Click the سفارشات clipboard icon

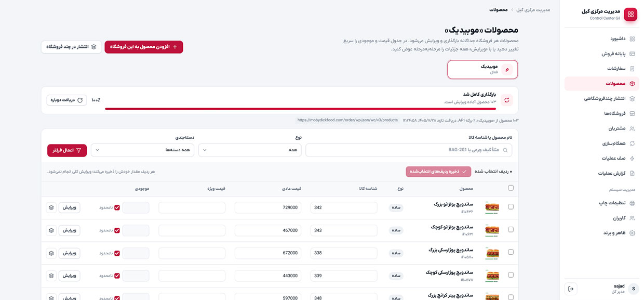coord(632,69)
